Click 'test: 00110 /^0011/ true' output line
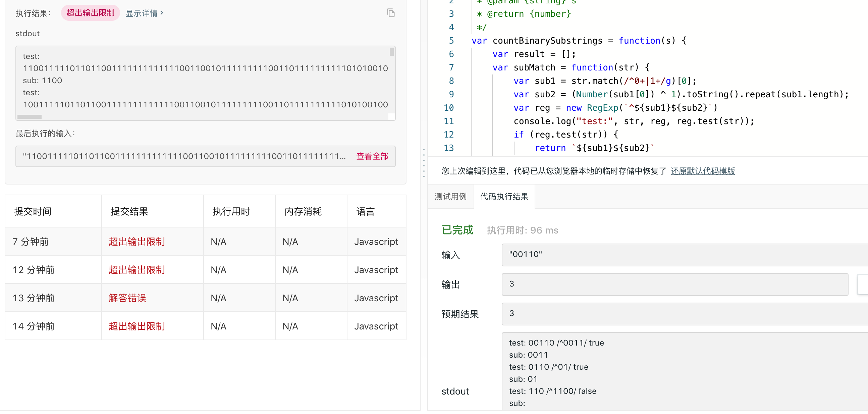Viewport: 868px width, 414px height. 556,343
